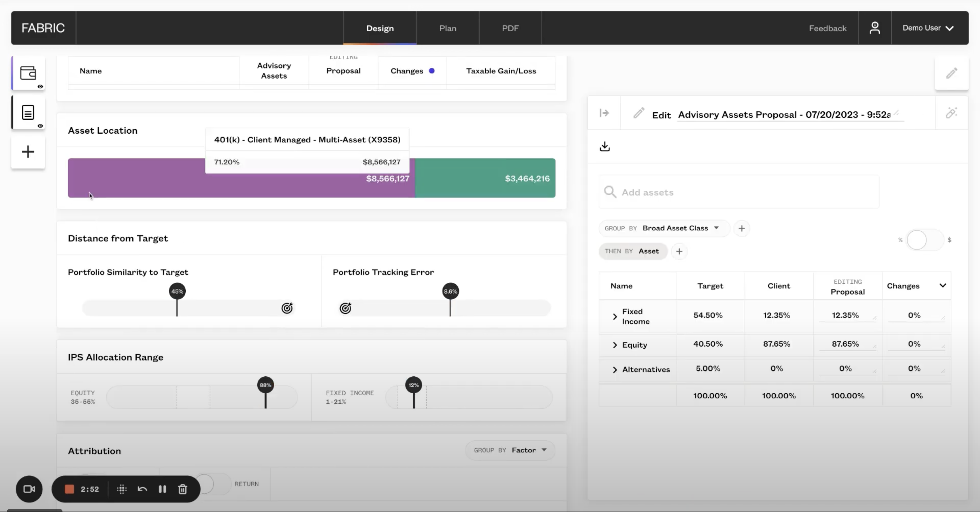This screenshot has width=980, height=512.
Task: Click the magic wand pencil icon
Action: pyautogui.click(x=951, y=113)
